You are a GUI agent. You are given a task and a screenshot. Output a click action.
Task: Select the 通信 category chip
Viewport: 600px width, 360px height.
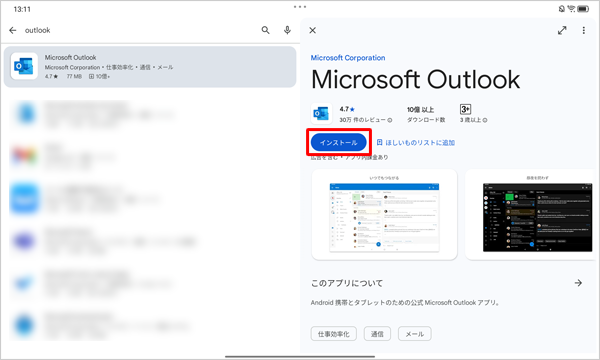coord(377,334)
